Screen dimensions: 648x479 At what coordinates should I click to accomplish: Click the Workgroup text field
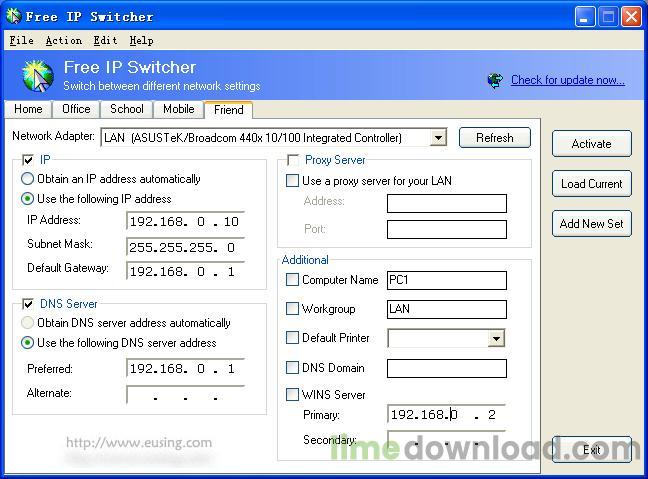(446, 309)
